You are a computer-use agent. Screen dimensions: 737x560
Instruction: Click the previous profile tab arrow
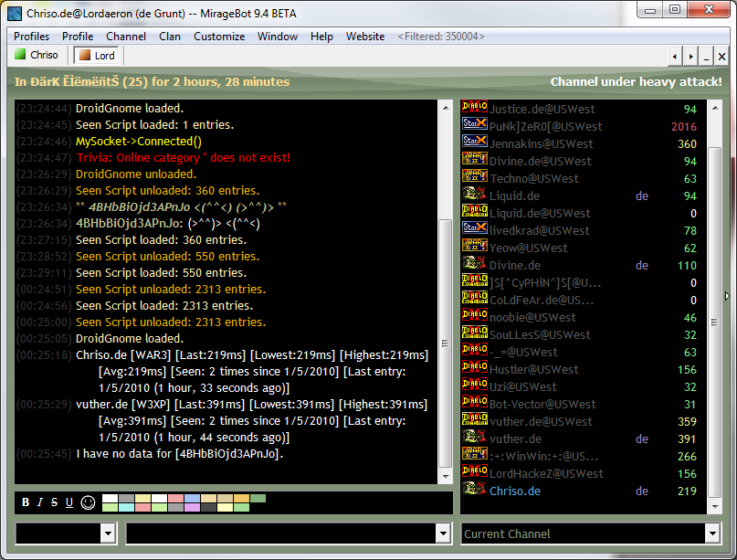pos(675,57)
